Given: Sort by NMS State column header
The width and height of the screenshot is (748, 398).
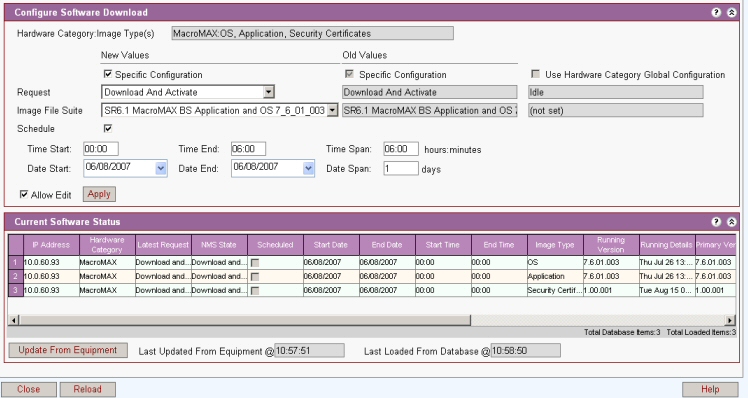Looking at the screenshot, I should point(219,245).
